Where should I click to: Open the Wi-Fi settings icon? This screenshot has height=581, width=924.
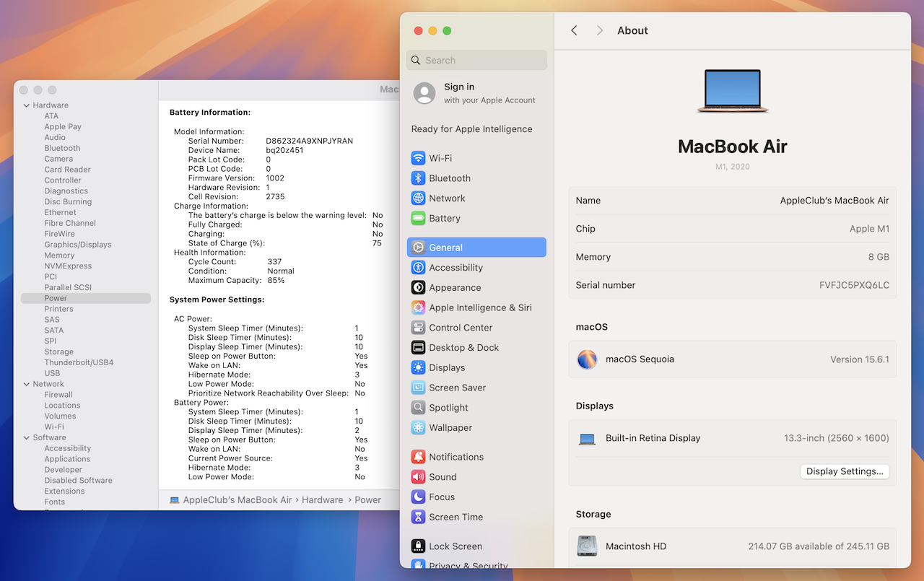coord(418,158)
